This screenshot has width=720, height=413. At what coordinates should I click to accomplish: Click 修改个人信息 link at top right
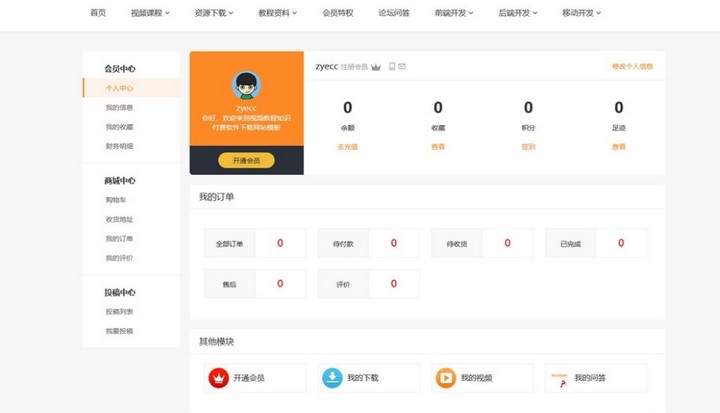(x=632, y=67)
